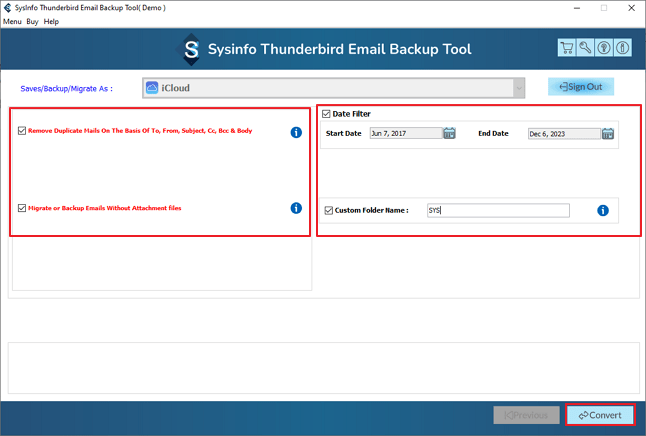Show info for Custom Folder Name
The image size is (646, 436).
603,211
